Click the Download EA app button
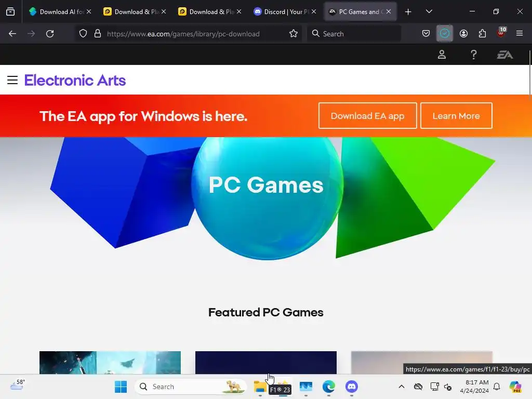Screen dimensions: 532x399 [367, 116]
